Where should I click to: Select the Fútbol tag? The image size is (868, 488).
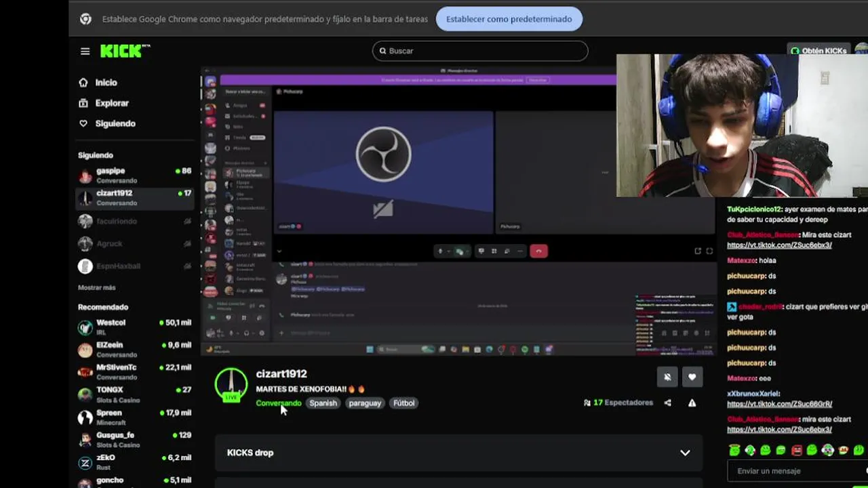(x=403, y=403)
